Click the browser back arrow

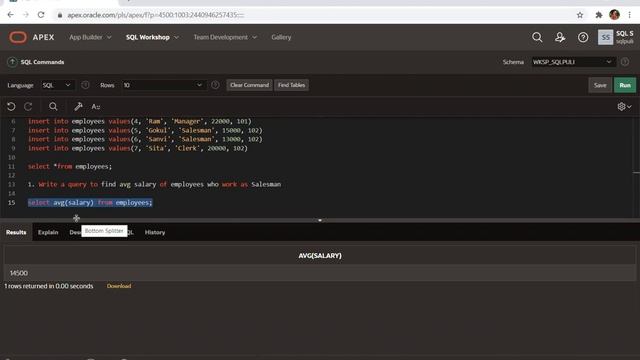(11, 15)
